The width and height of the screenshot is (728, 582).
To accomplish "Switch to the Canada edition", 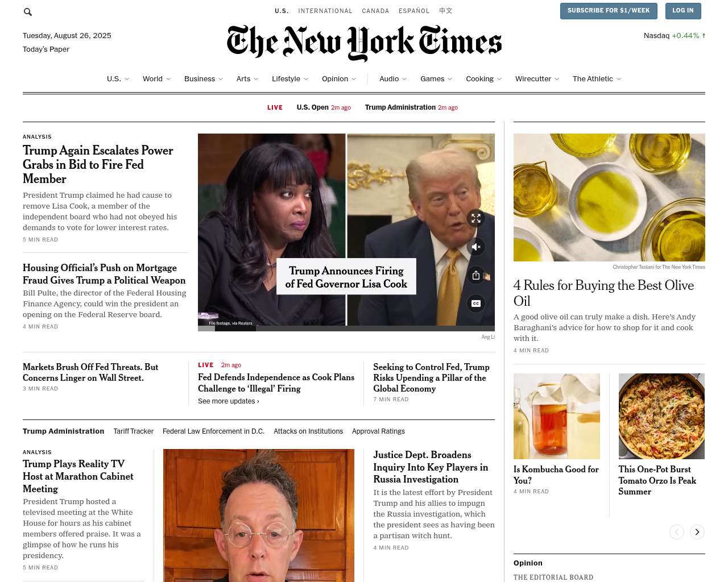I will pyautogui.click(x=375, y=11).
